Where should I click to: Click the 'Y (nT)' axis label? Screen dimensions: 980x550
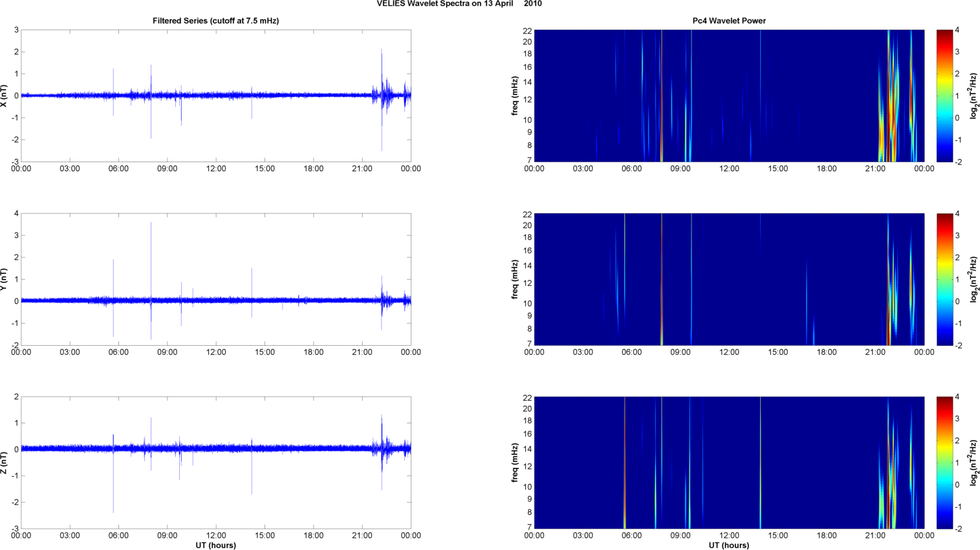(x=5, y=279)
